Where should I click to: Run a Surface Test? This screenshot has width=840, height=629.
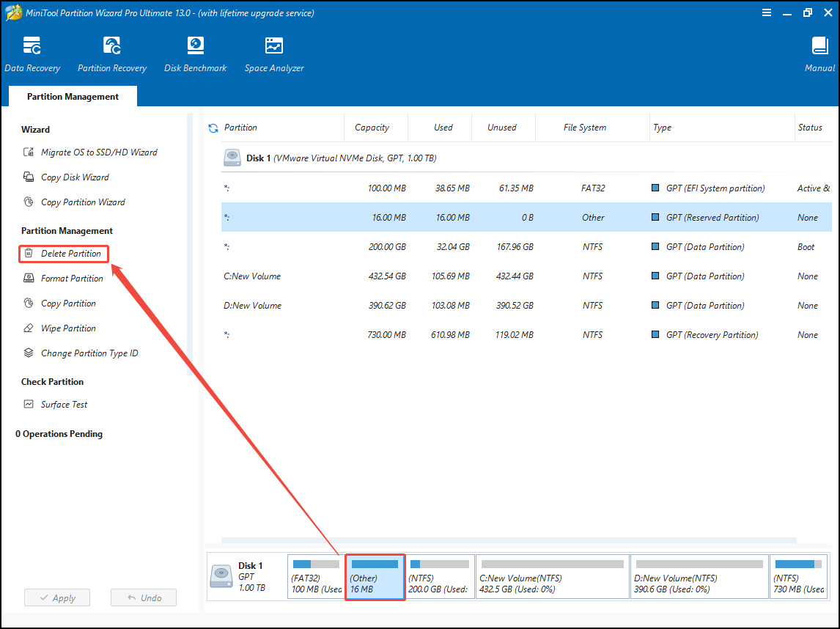(66, 404)
